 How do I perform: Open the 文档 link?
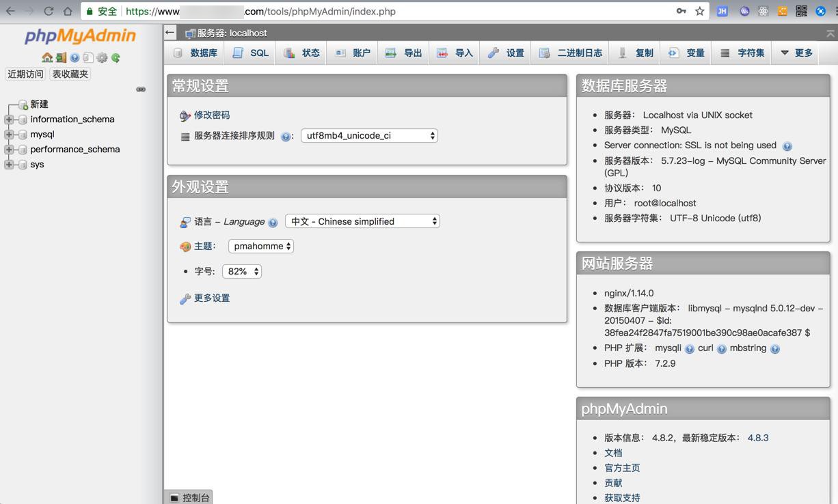(x=613, y=453)
